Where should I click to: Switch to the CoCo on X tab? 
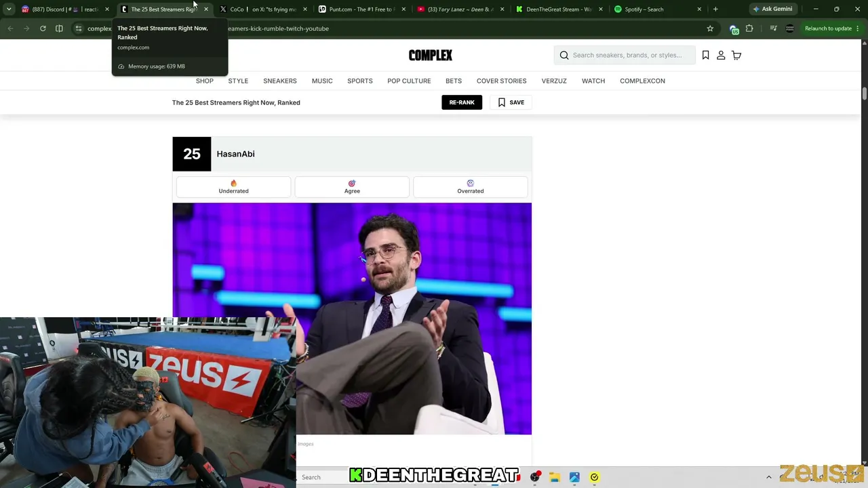(263, 9)
